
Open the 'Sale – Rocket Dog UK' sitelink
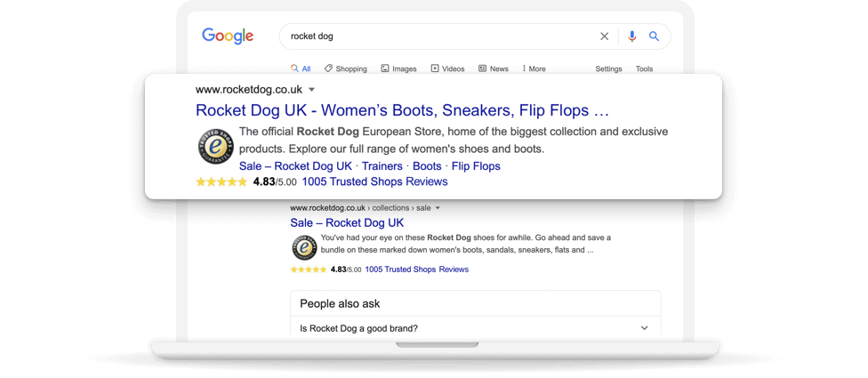coord(295,166)
